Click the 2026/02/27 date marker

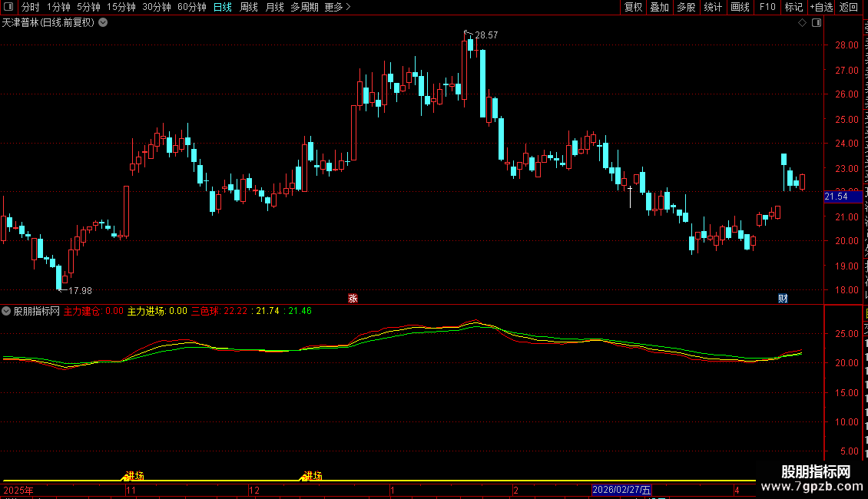click(621, 490)
